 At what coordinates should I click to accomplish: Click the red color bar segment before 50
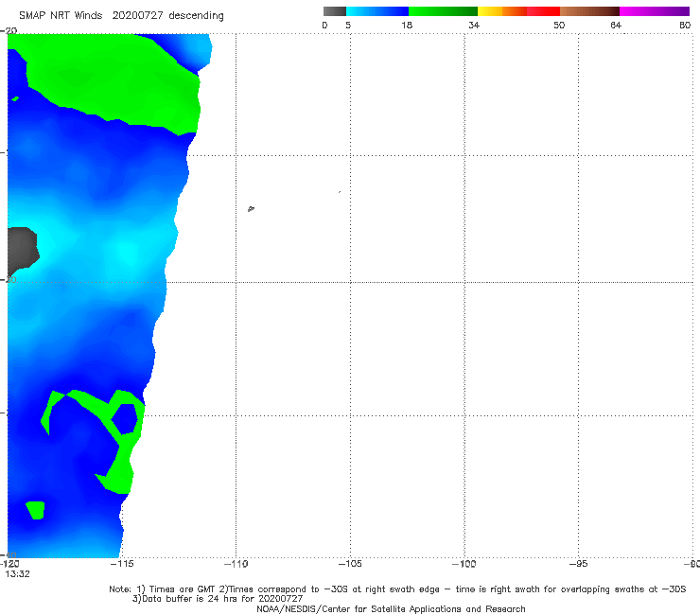pyautogui.click(x=543, y=11)
